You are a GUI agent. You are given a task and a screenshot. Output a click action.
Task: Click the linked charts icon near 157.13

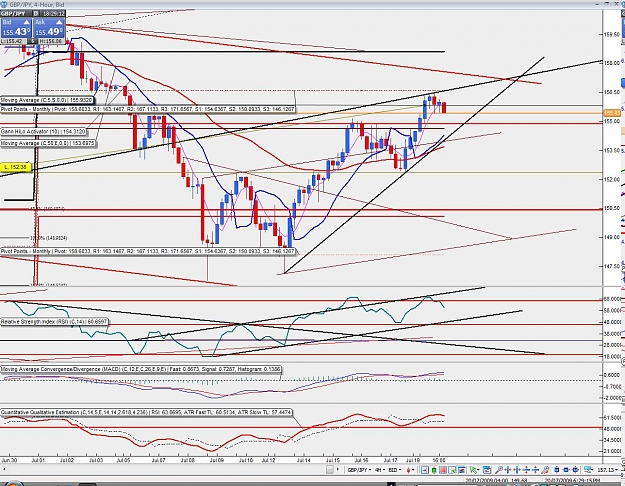[x=588, y=470]
